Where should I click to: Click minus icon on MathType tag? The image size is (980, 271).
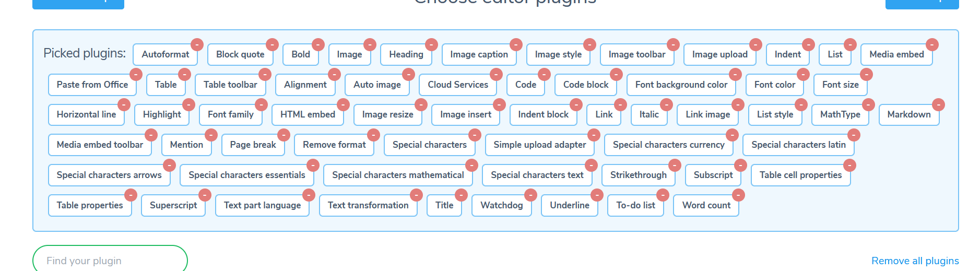(868, 104)
